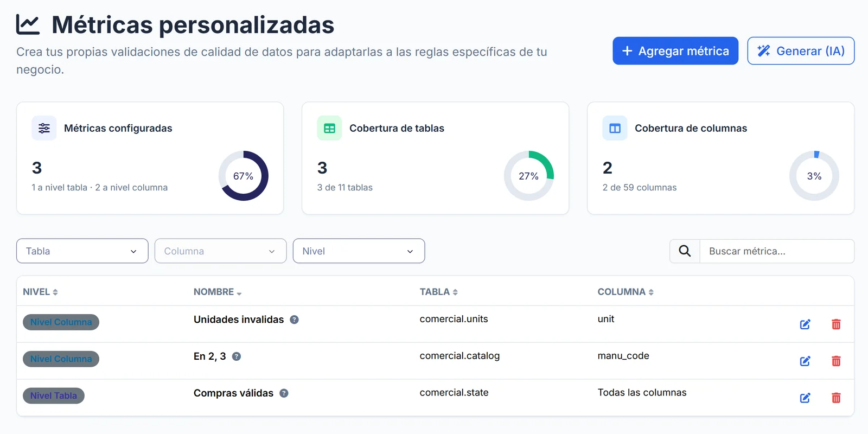The image size is (868, 434).
Task: Delete the Compras válidas metric
Action: tap(836, 398)
